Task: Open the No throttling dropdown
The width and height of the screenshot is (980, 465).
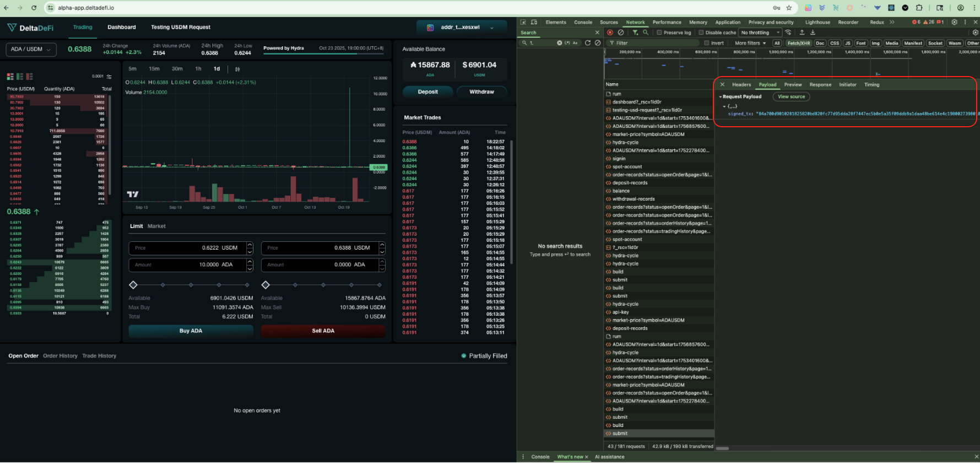Action: tap(760, 33)
